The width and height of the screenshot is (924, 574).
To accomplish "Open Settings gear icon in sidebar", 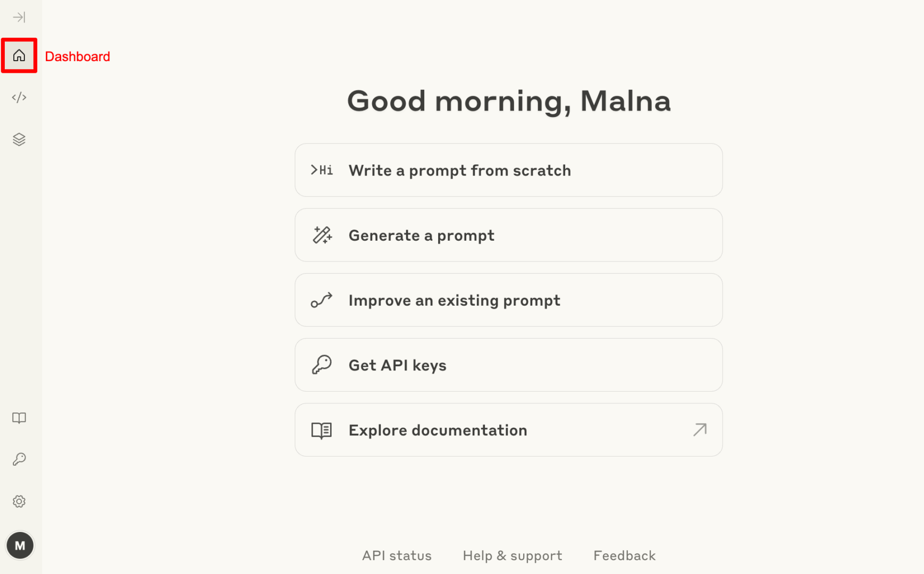I will [x=19, y=501].
